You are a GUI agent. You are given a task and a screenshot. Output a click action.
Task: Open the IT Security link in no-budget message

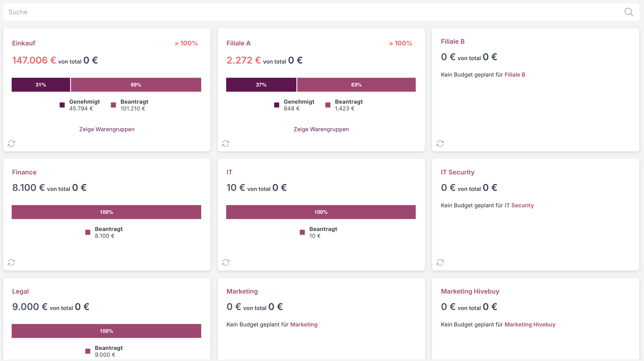519,205
